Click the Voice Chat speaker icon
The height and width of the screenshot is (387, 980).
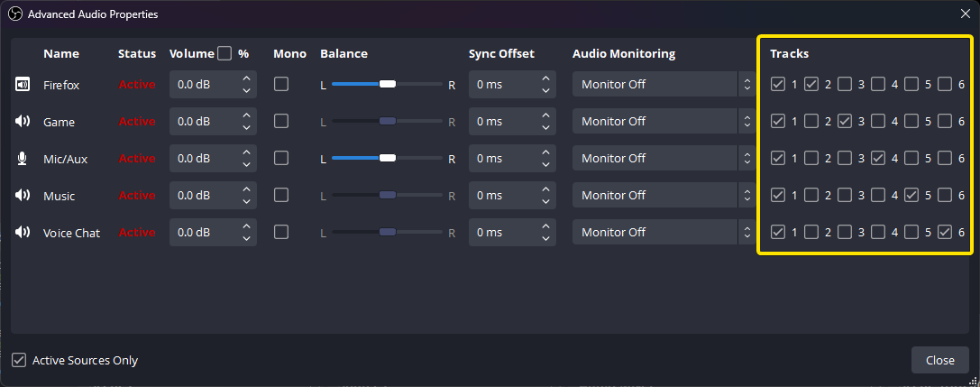click(23, 233)
